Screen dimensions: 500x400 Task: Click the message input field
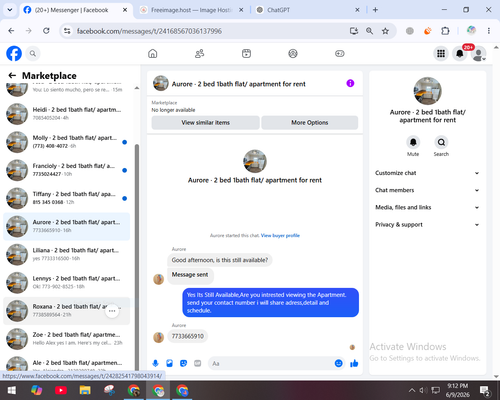pyautogui.click(x=272, y=363)
